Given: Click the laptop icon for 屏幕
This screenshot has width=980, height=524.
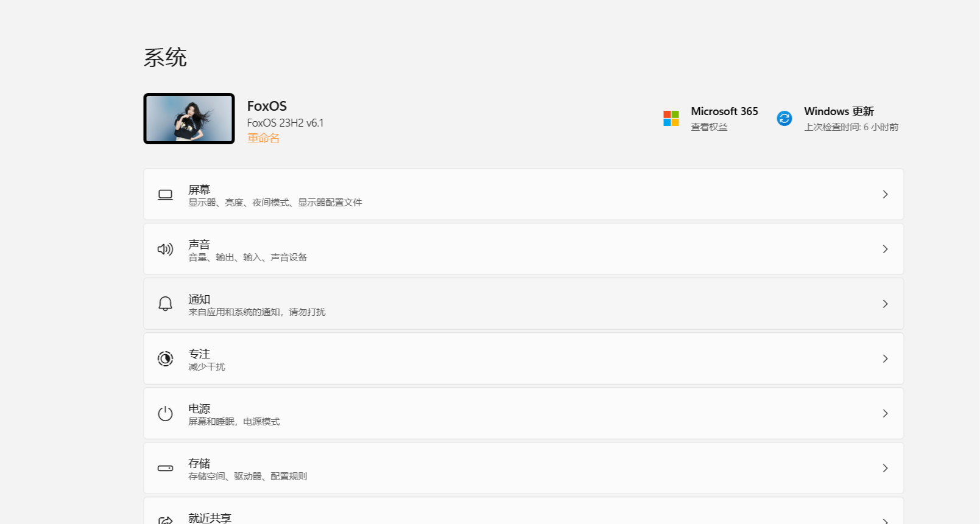Looking at the screenshot, I should (165, 195).
